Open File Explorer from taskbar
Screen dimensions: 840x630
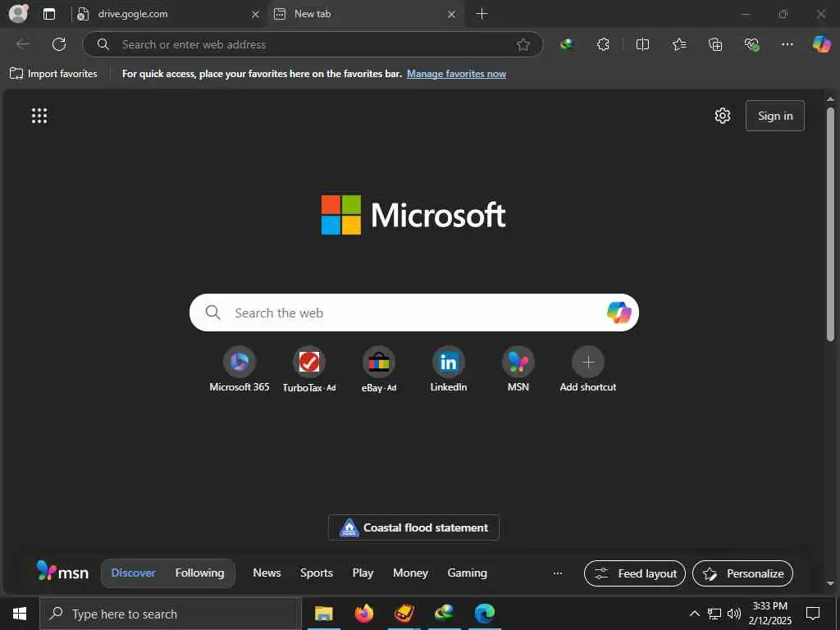click(x=323, y=614)
